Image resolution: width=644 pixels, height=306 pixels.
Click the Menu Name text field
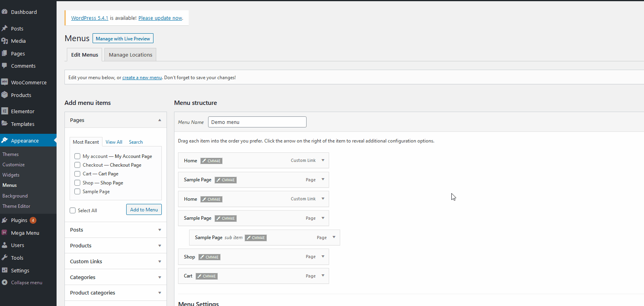coord(257,122)
